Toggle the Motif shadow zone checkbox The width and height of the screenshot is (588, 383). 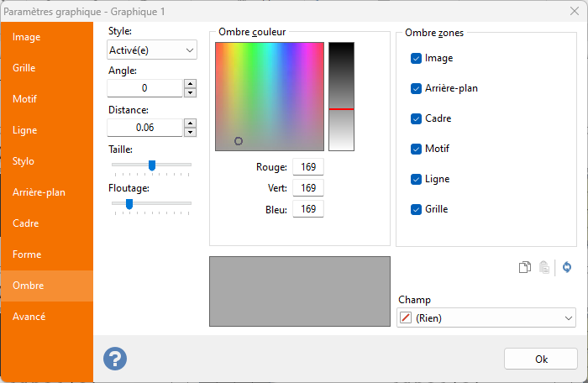pos(416,149)
